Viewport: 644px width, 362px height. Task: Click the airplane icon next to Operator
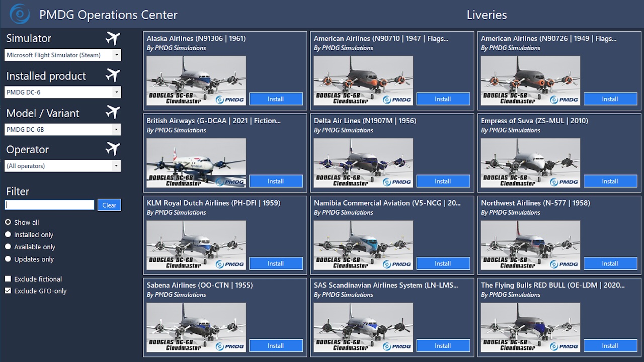113,149
